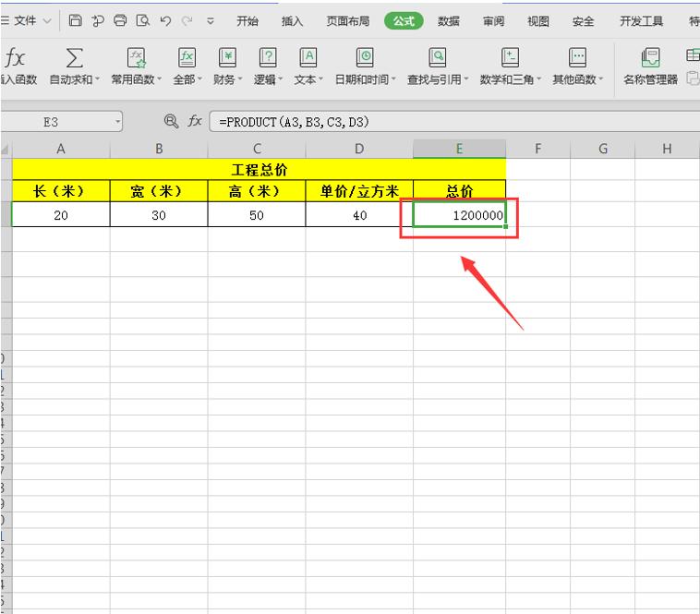Open the 文件 menu
The image size is (700, 614).
click(x=26, y=20)
